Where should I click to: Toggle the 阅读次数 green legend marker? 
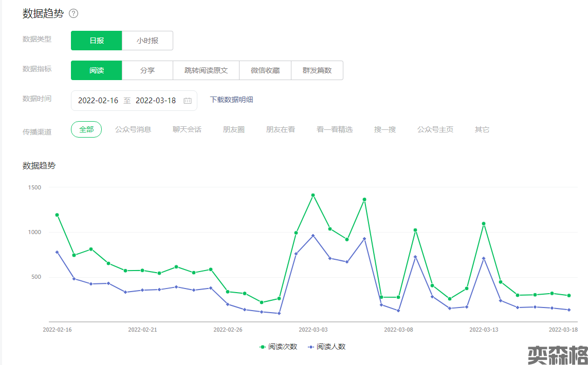263,347
